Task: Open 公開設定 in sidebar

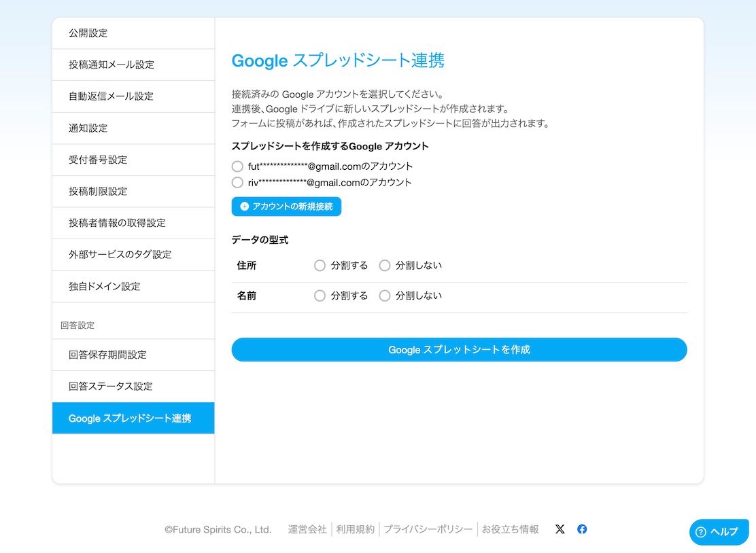Action: [133, 33]
